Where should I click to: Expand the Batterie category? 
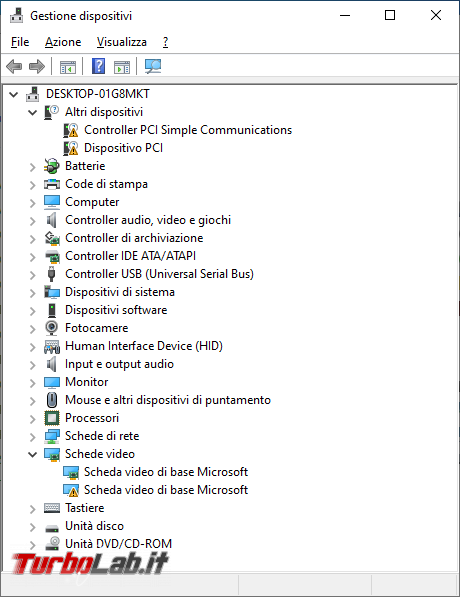(x=33, y=166)
